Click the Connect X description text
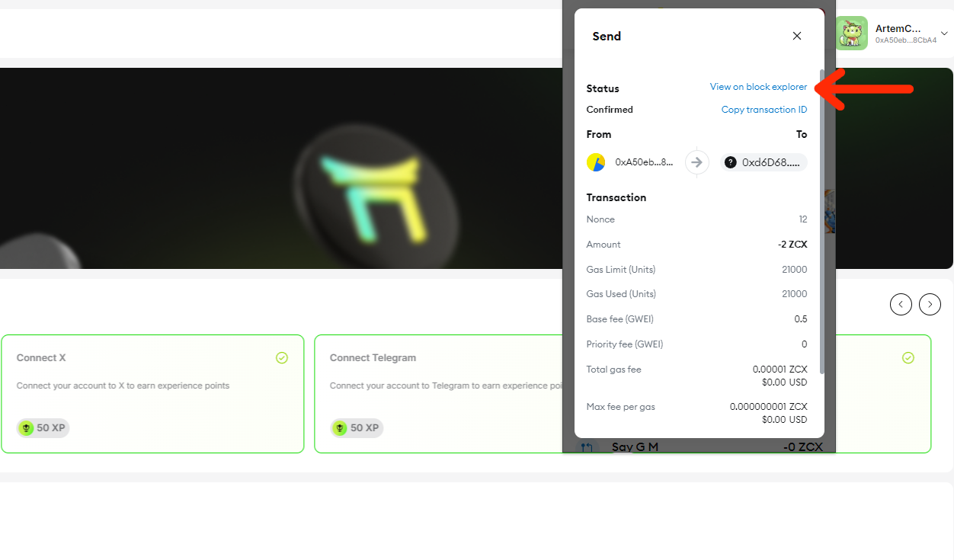Viewport: 954px width, 560px height. [123, 386]
